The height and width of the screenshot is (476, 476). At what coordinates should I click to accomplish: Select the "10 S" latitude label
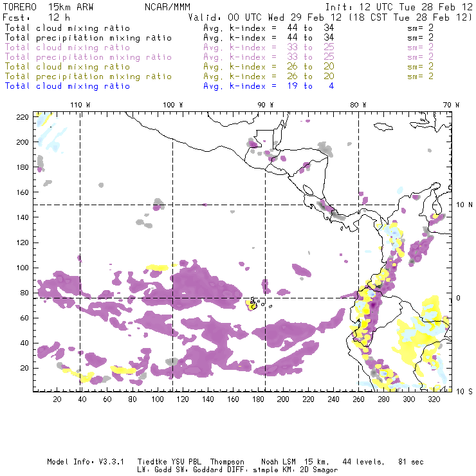(x=464, y=392)
